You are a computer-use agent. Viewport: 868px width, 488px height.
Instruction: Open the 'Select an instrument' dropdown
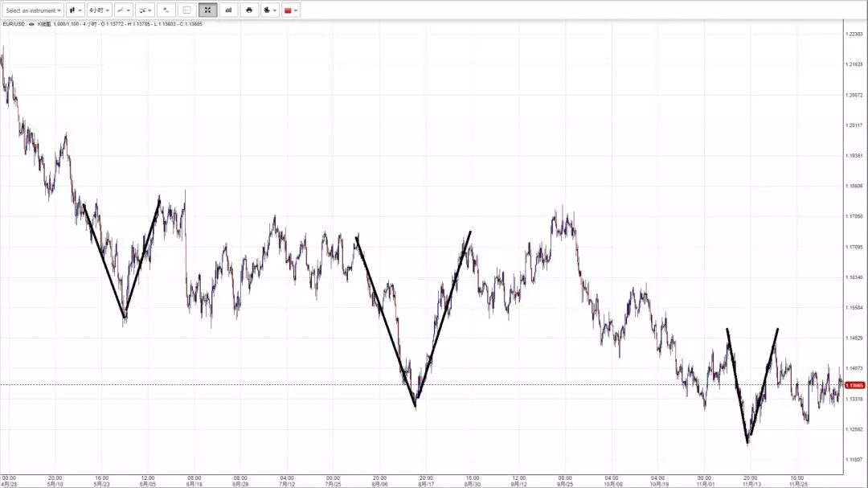pyautogui.click(x=33, y=10)
